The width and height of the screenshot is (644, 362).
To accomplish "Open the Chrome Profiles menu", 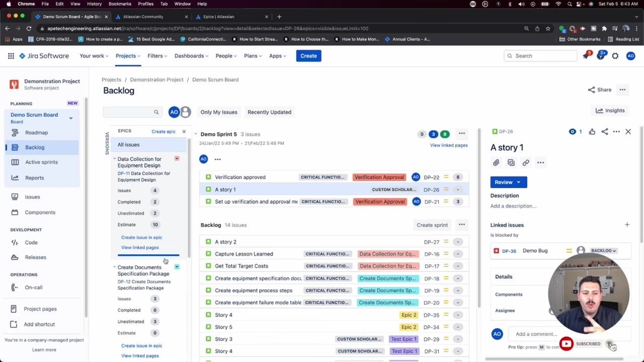I will [x=145, y=4].
